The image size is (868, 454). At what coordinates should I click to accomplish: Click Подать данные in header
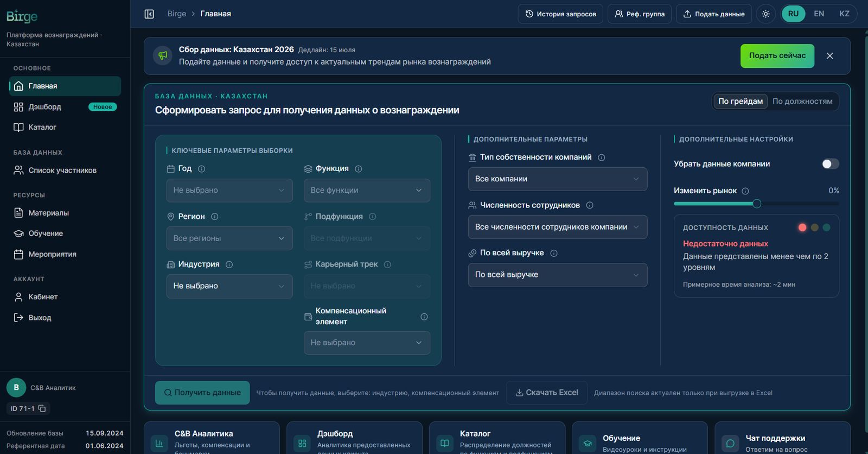[x=714, y=14]
